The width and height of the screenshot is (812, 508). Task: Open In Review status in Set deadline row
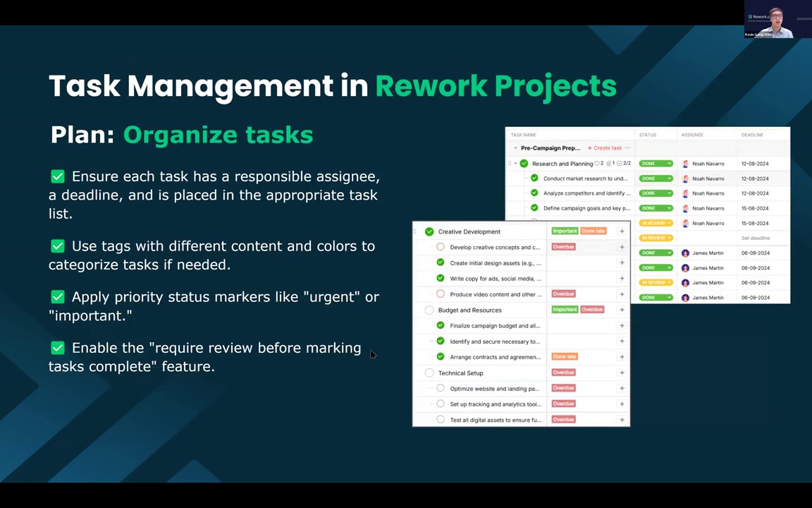click(x=656, y=238)
